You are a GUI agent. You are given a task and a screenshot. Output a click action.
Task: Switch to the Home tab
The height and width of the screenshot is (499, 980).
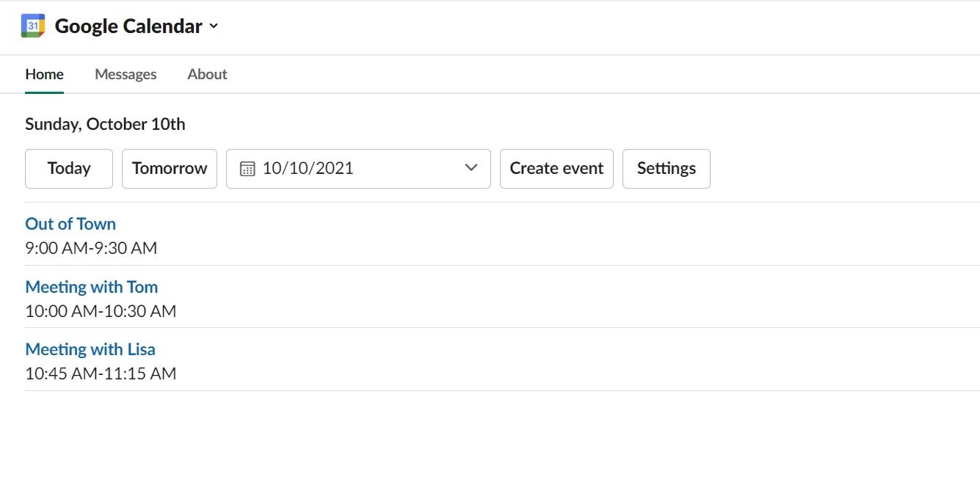tap(44, 74)
